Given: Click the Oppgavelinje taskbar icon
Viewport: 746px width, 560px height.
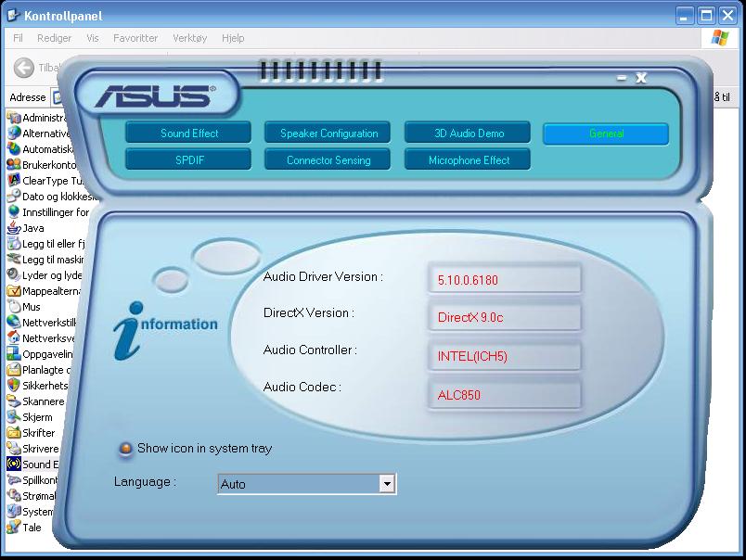Looking at the screenshot, I should coord(14,353).
